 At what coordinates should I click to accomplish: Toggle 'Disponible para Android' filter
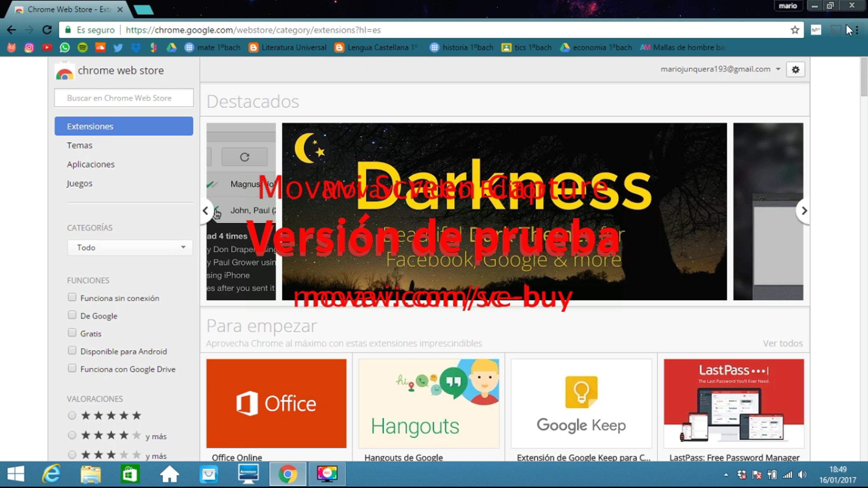(72, 350)
